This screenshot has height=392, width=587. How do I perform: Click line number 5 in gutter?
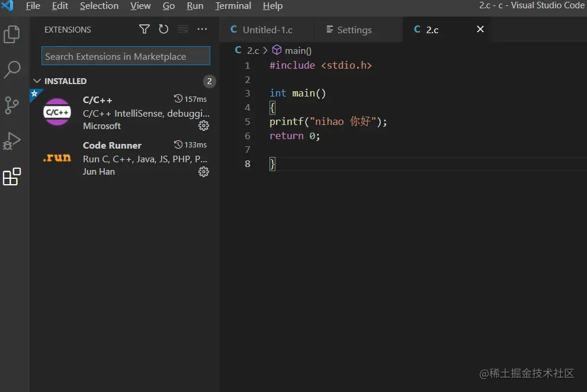(x=247, y=121)
